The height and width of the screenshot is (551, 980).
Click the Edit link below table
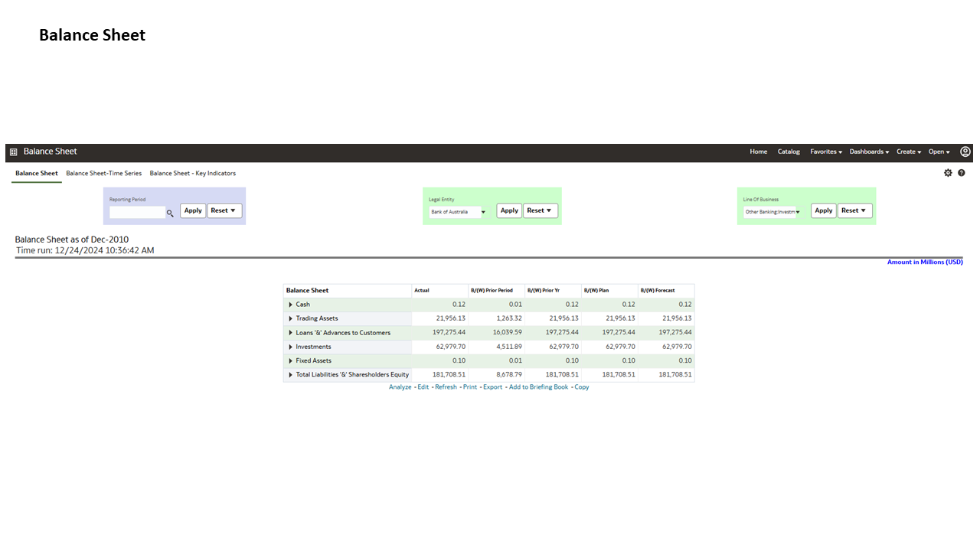tap(423, 387)
